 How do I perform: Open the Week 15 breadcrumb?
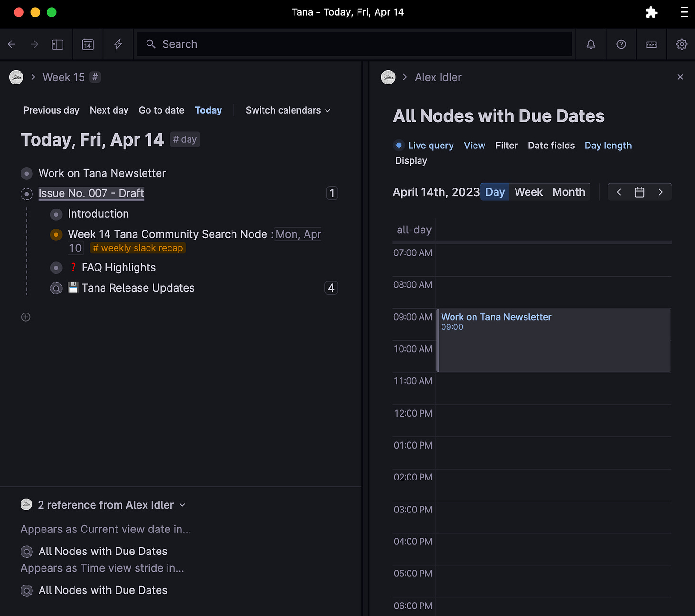click(x=63, y=77)
